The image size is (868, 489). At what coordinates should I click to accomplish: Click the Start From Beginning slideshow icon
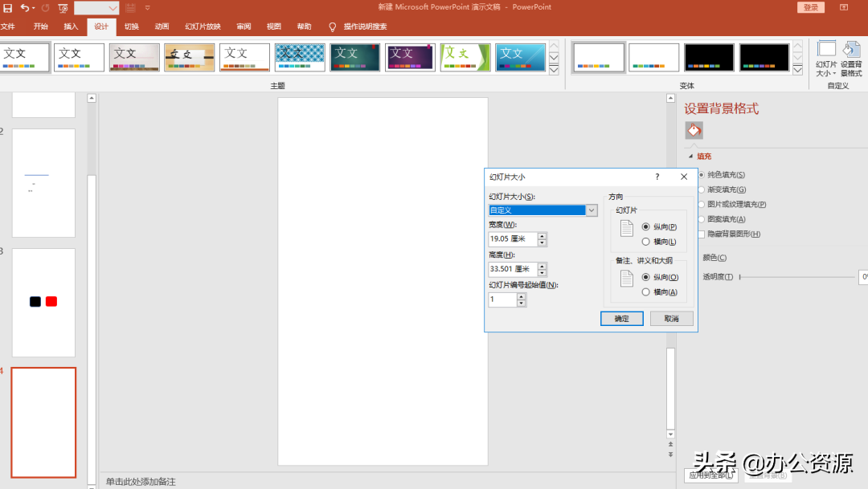pyautogui.click(x=63, y=8)
